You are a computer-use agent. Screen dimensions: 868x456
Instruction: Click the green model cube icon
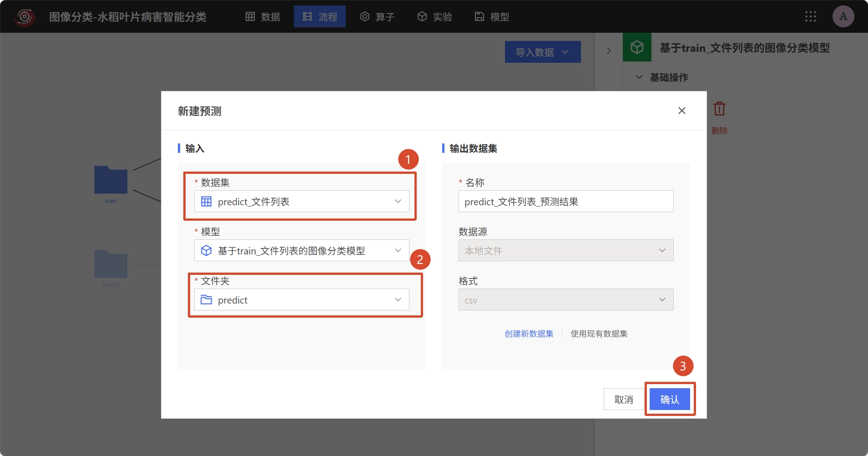click(637, 47)
